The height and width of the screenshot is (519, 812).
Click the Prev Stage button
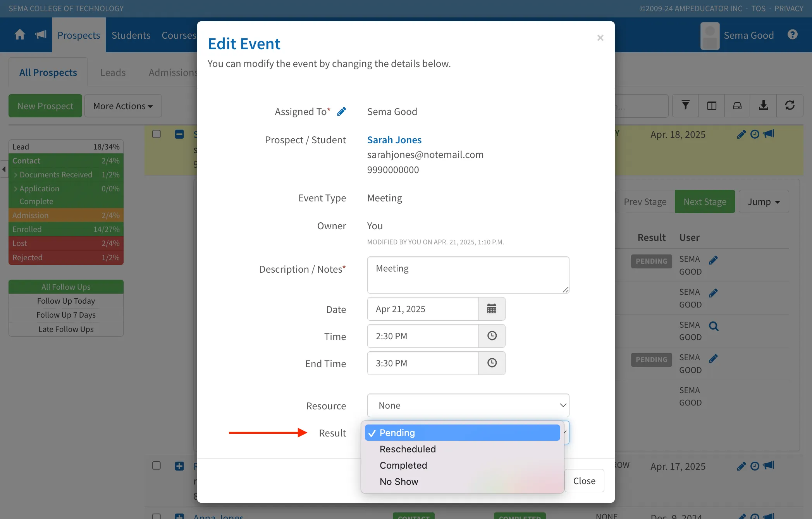click(645, 201)
